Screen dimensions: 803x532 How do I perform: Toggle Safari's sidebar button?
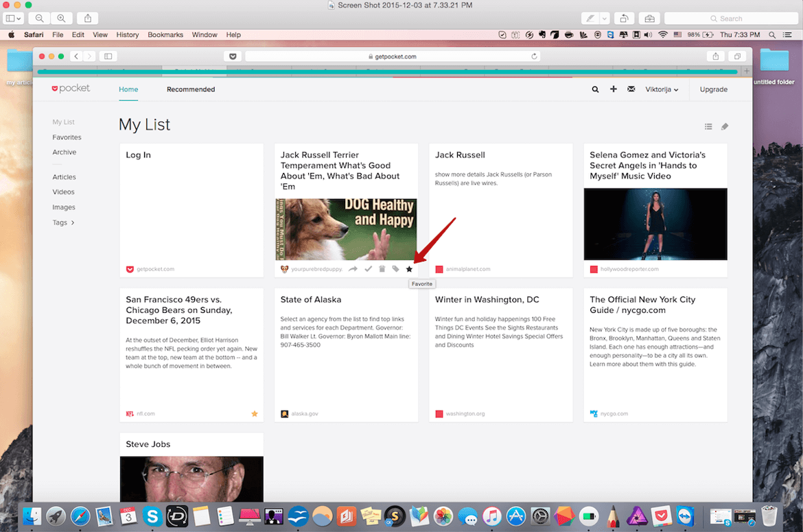[108, 56]
